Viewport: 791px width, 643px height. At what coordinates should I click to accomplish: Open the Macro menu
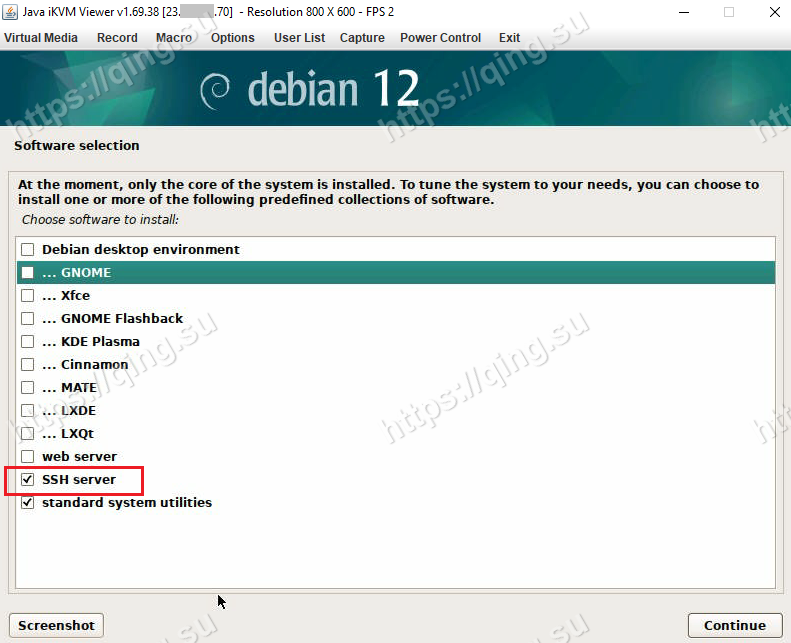click(174, 38)
